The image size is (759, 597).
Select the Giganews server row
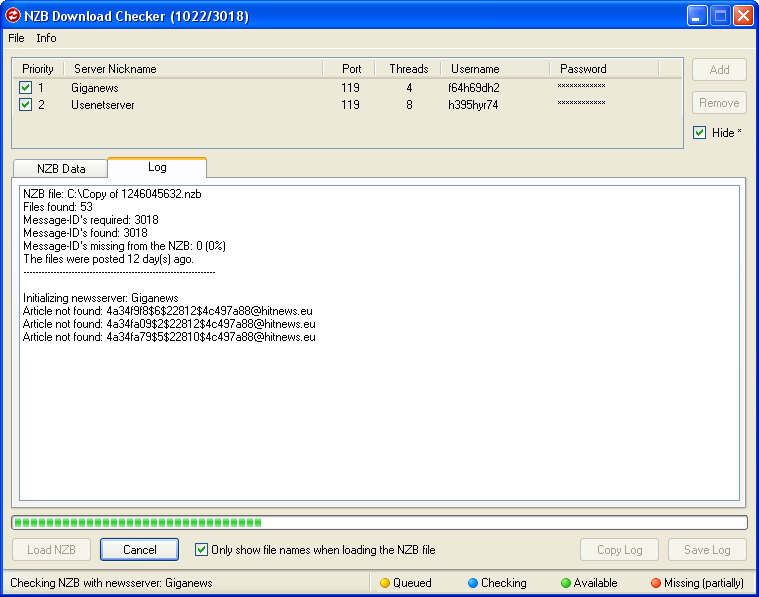[347, 88]
